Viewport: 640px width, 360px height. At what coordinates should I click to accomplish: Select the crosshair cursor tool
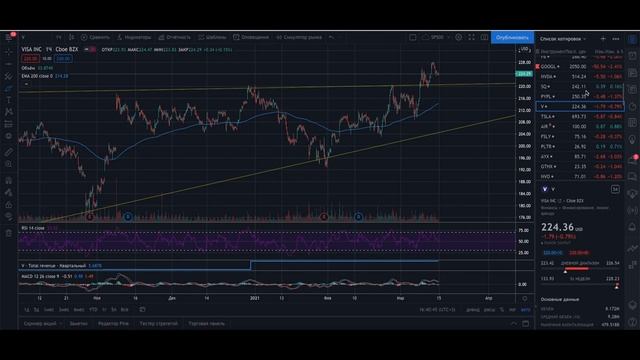point(9,52)
